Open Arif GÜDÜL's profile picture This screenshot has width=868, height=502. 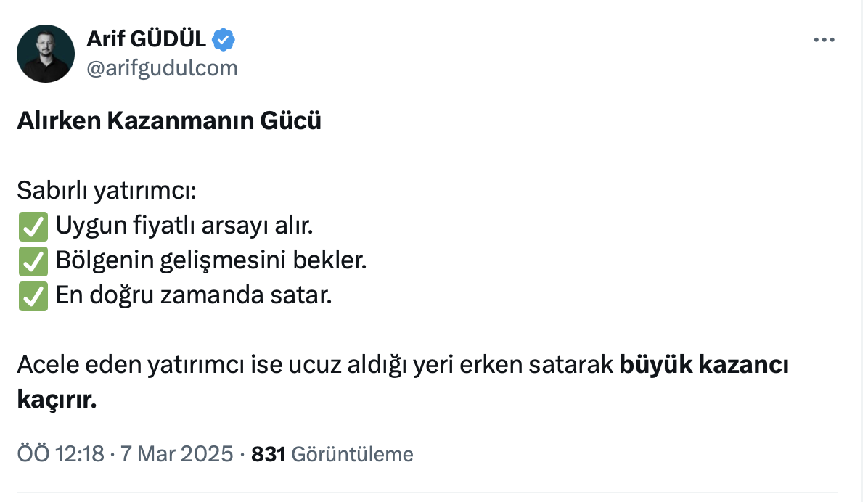point(46,53)
